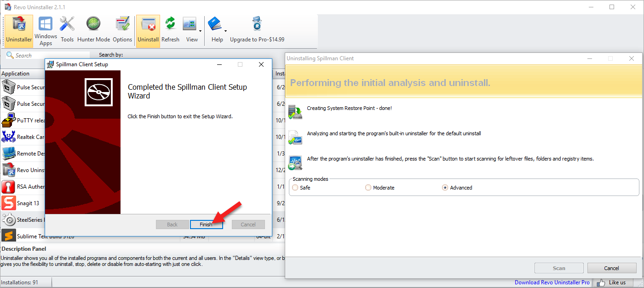
Task: Expand the View dropdown arrow
Action: tap(201, 31)
